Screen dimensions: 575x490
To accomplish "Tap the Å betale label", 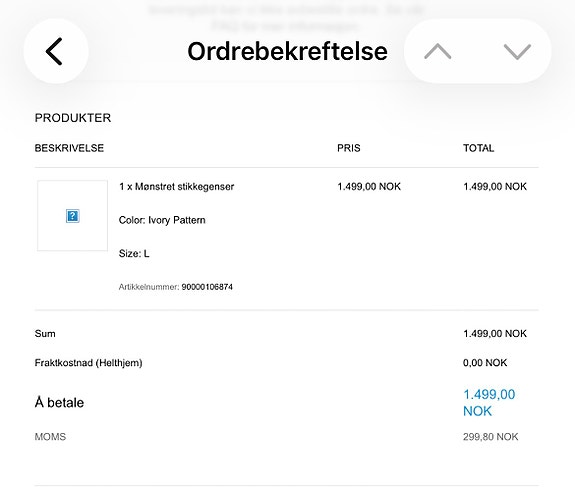I will (59, 403).
